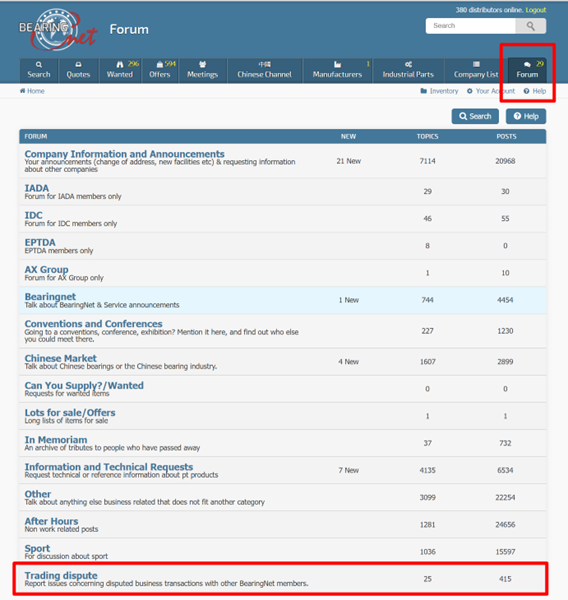Open the Other forum
Screen dimensions: 568x600
[38, 494]
